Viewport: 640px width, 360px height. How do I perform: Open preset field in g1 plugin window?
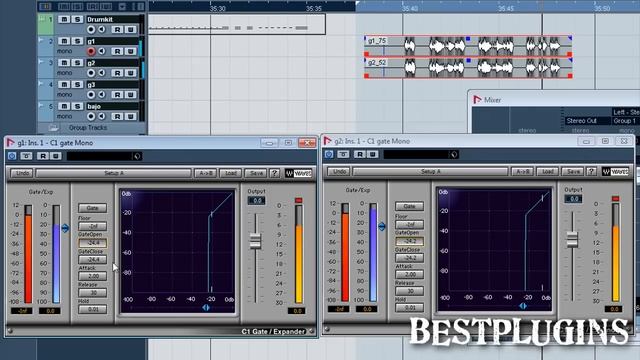coord(104,156)
